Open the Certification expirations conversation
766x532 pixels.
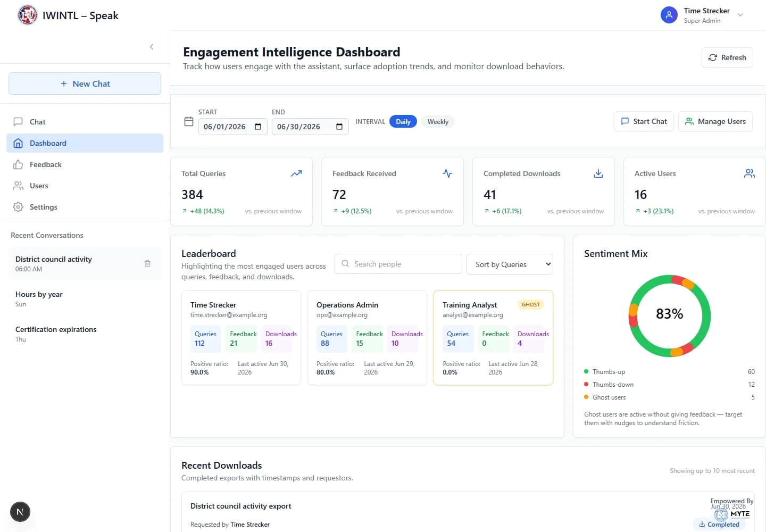(85, 334)
